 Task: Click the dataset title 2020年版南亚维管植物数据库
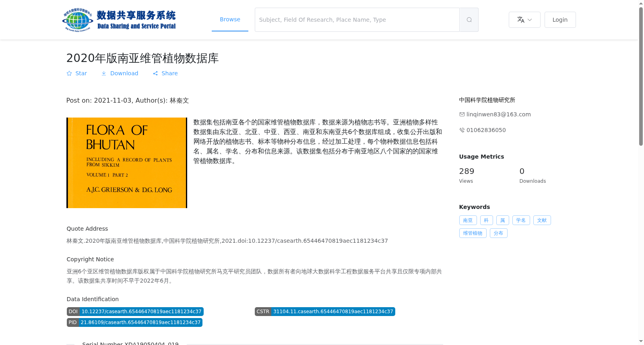coord(142,58)
